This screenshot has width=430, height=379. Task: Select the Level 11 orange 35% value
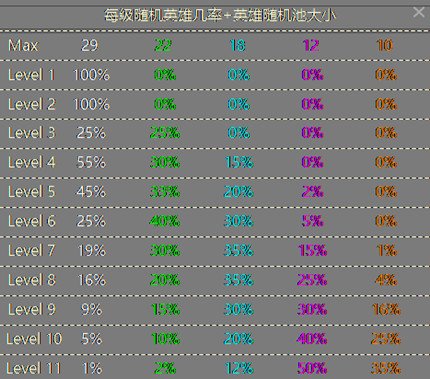pos(386,368)
